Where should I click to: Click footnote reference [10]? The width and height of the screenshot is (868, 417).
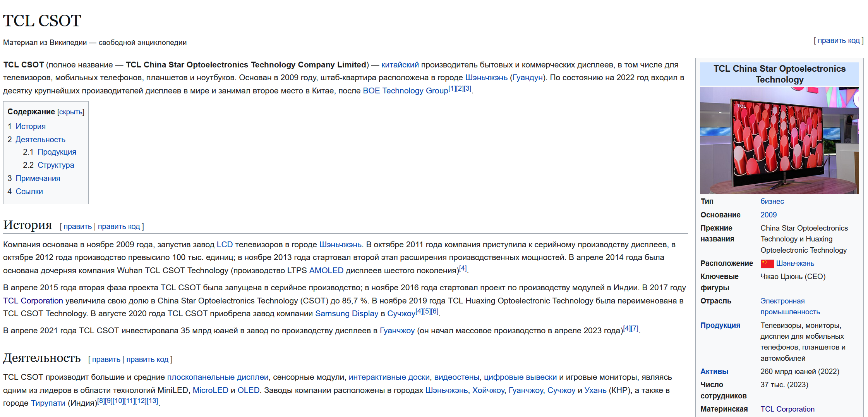118,401
